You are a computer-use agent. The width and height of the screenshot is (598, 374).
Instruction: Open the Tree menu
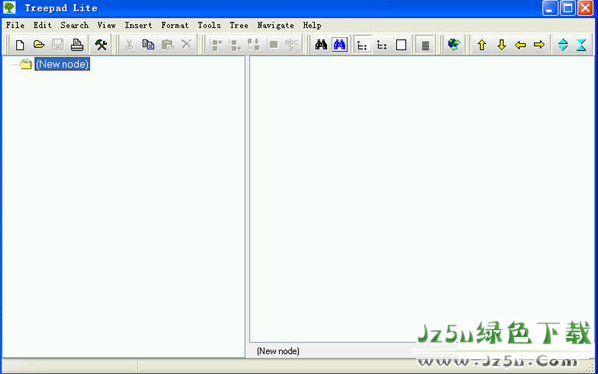pos(239,26)
